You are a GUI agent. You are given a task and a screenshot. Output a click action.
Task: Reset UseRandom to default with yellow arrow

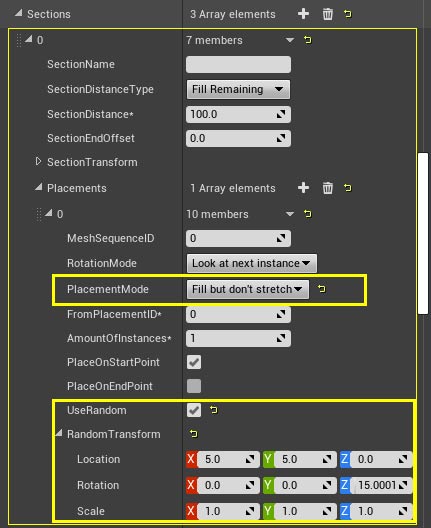coord(213,410)
